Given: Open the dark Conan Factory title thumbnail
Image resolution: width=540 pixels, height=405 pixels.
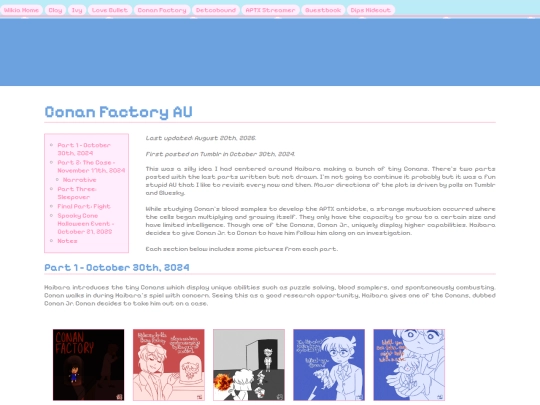Looking at the screenshot, I should 89,365.
